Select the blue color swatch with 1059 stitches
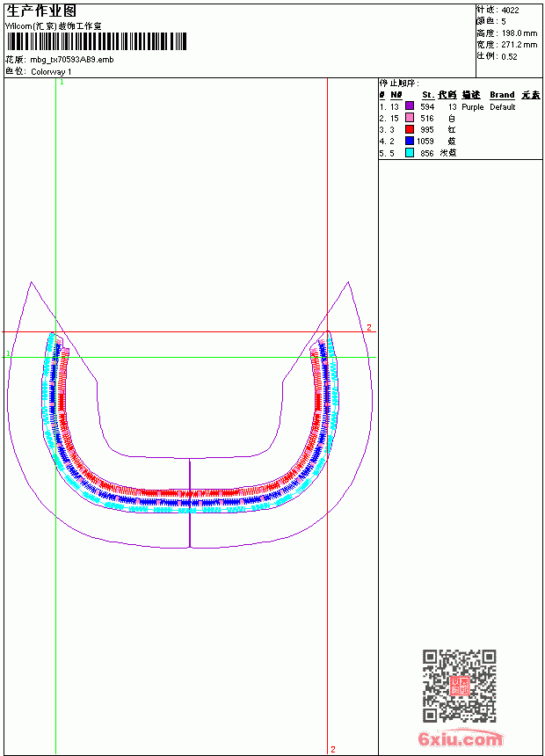The width and height of the screenshot is (545, 756). click(x=409, y=141)
